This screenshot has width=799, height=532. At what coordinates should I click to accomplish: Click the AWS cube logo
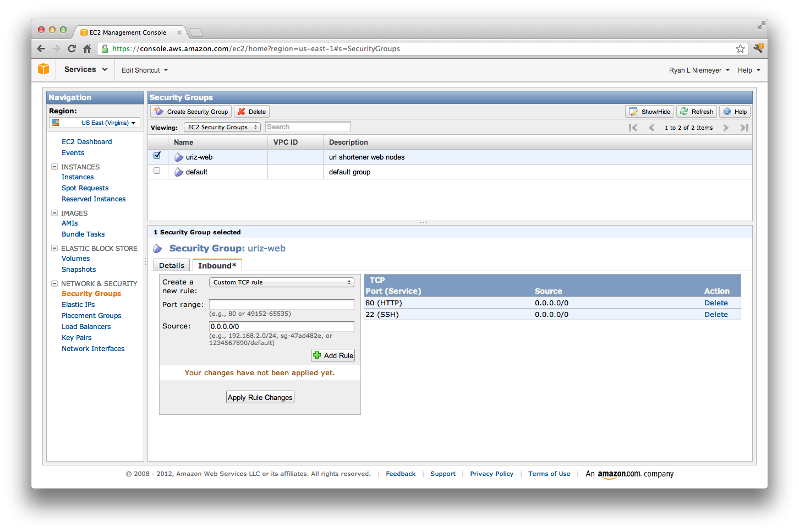pyautogui.click(x=44, y=69)
